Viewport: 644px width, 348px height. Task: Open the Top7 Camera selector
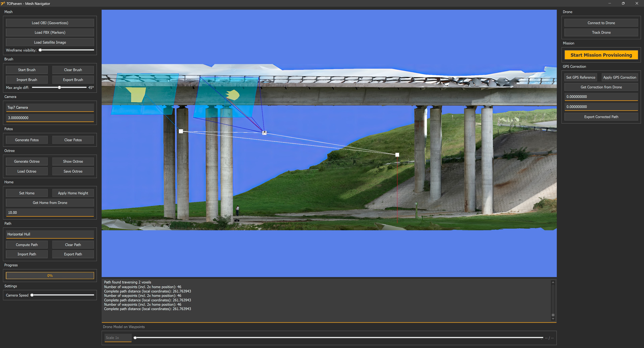[50, 107]
